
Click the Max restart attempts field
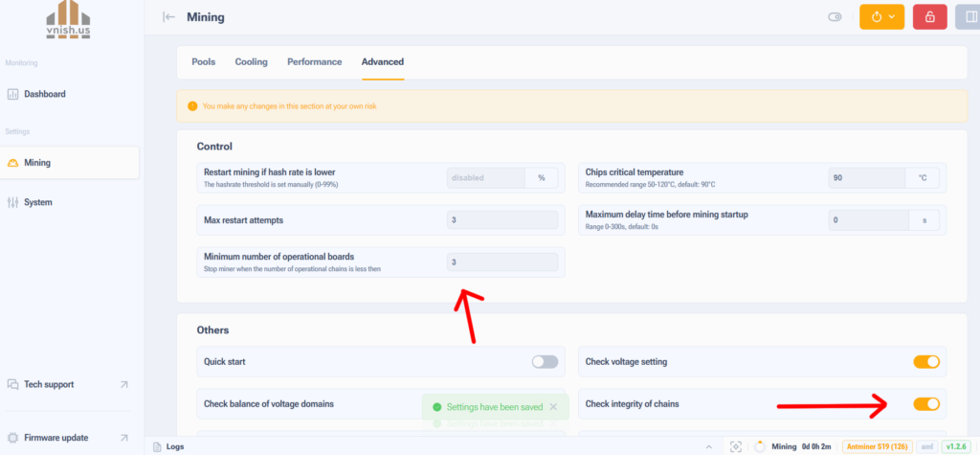point(502,220)
